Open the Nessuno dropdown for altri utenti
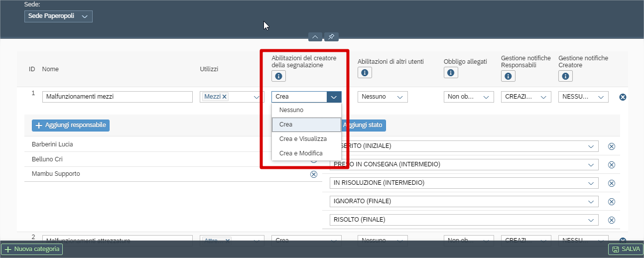The height and width of the screenshot is (258, 644). [x=383, y=97]
